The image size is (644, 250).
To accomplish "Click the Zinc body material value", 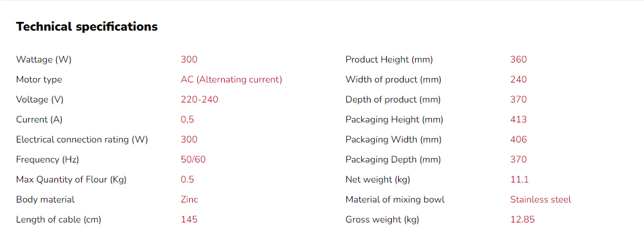I will 190,199.
